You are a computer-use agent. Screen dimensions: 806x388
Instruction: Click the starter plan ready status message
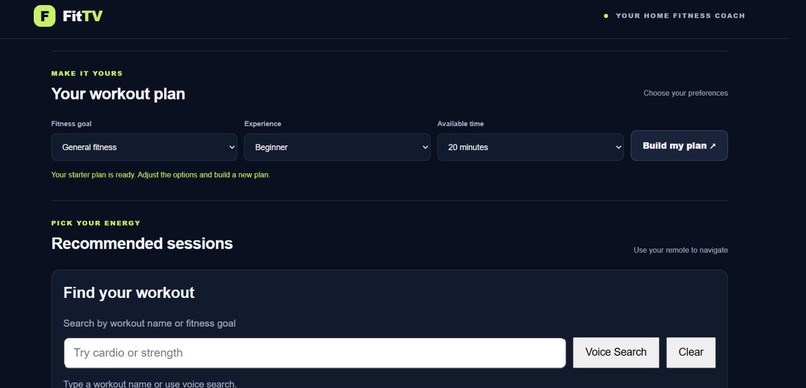[160, 175]
